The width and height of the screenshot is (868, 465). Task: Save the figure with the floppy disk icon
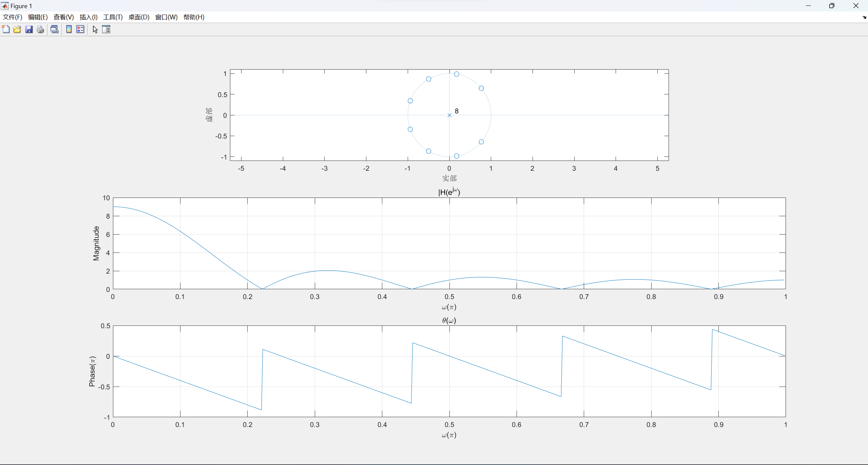pos(29,30)
